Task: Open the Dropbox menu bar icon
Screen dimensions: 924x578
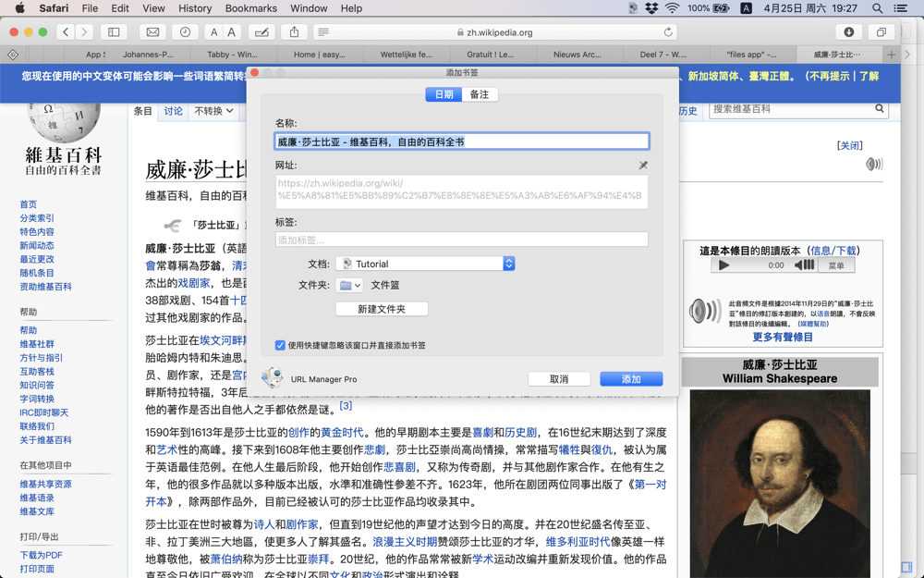Action: click(x=651, y=8)
